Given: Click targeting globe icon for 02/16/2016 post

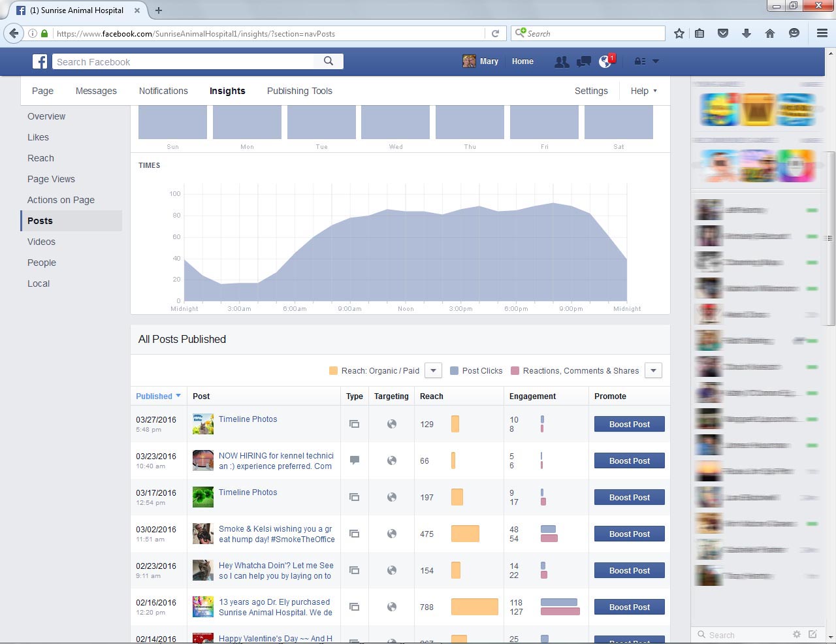Looking at the screenshot, I should point(392,607).
